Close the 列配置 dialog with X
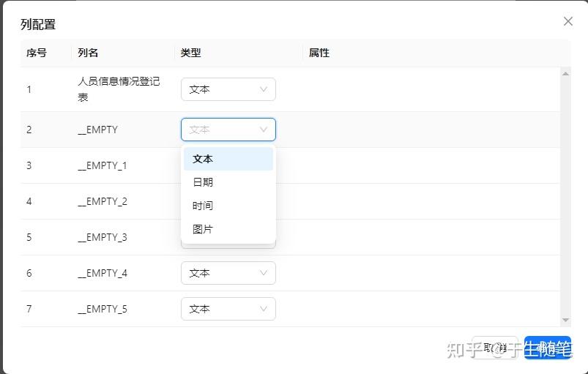This screenshot has width=588, height=374. (x=568, y=21)
